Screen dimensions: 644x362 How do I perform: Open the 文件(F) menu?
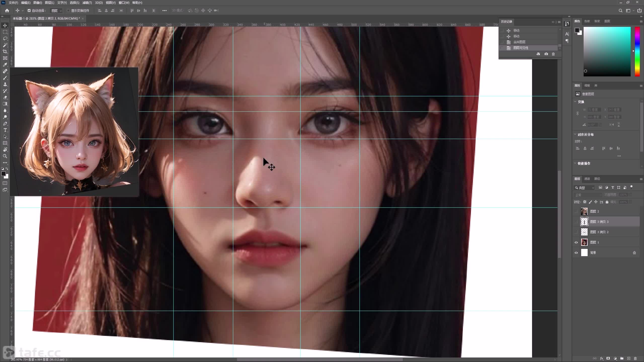[13, 3]
